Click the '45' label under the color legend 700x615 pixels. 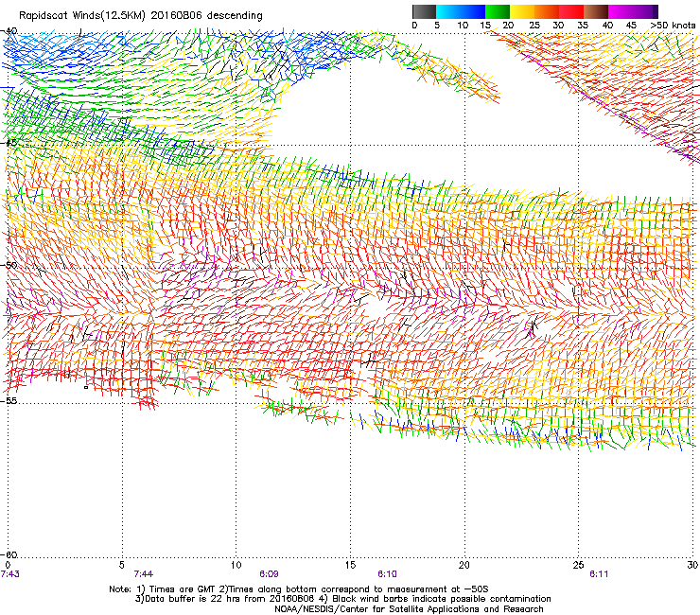click(631, 26)
